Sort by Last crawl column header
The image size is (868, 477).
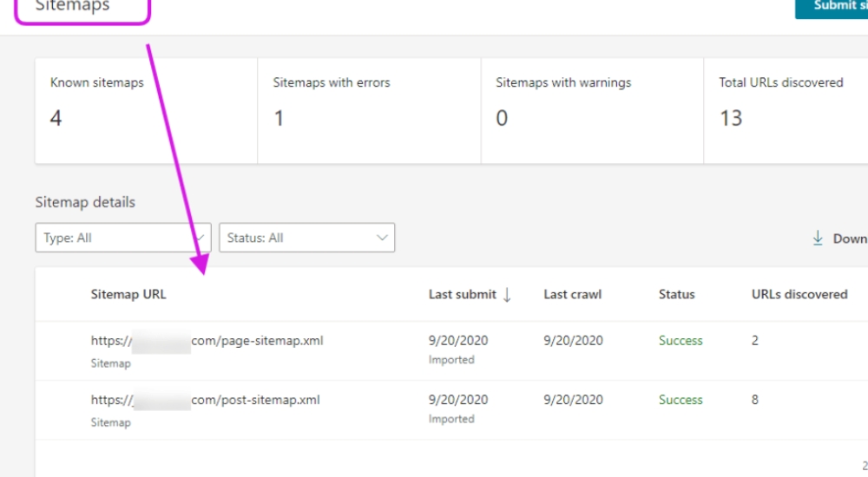pos(573,294)
